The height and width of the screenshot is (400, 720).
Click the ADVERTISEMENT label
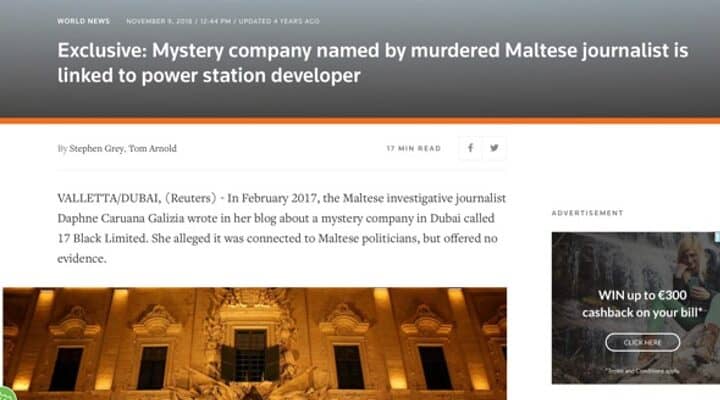tap(587, 213)
